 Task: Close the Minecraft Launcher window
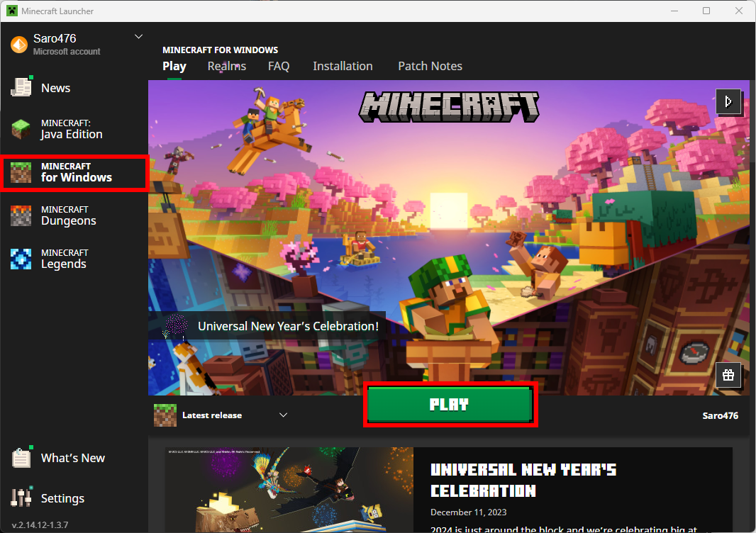(x=739, y=11)
